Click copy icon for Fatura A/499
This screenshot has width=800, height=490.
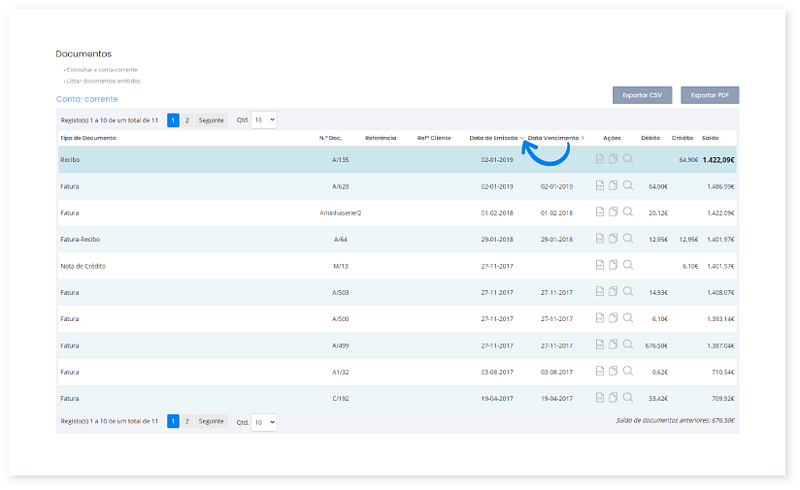pyautogui.click(x=613, y=344)
